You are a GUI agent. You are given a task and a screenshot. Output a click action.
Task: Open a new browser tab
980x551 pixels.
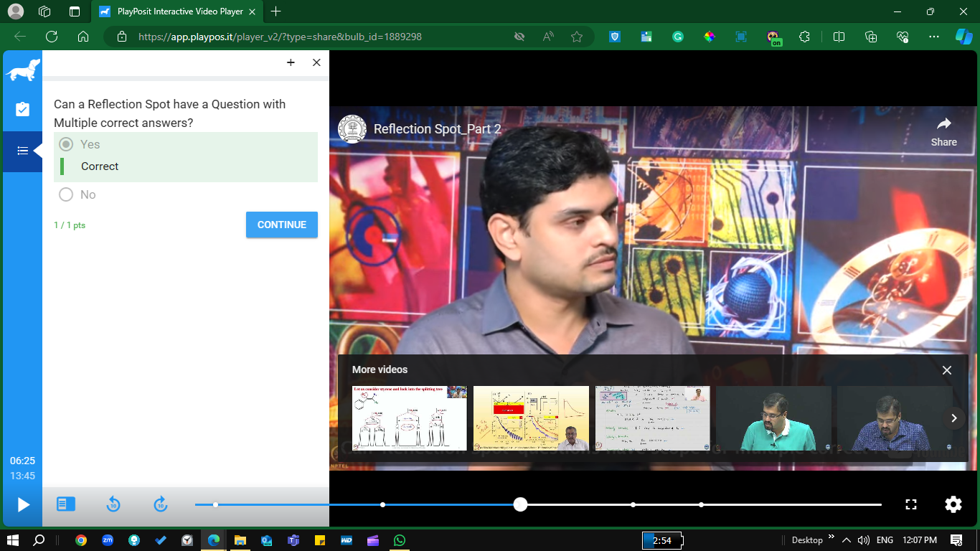pyautogui.click(x=276, y=11)
